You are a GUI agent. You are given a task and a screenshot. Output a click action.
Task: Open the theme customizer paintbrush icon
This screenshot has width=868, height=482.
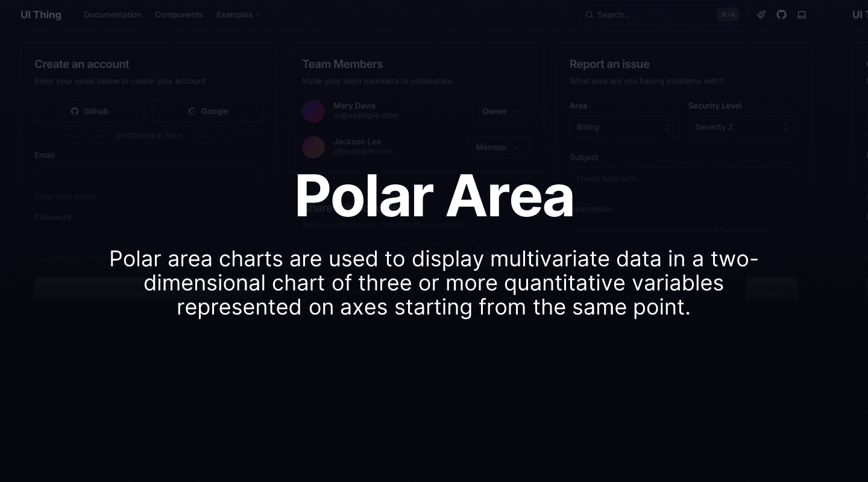click(761, 14)
